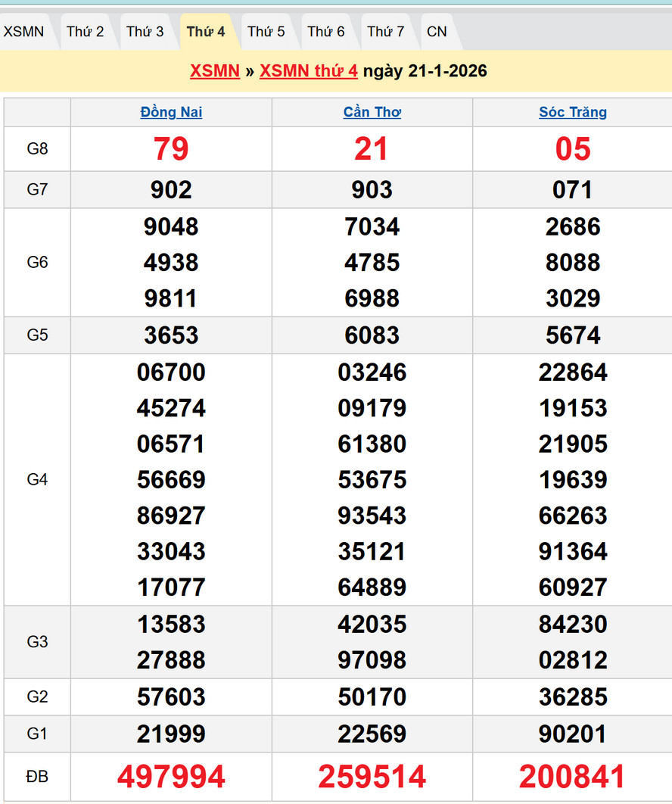Screen dimensions: 672x804
Task: Select the ĐB row label cell
Action: (37, 777)
